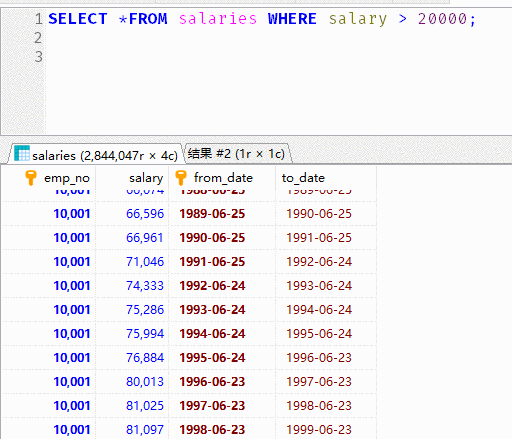512x439 pixels.
Task: Select from_date cell 1992-06-24
Action: [222, 286]
